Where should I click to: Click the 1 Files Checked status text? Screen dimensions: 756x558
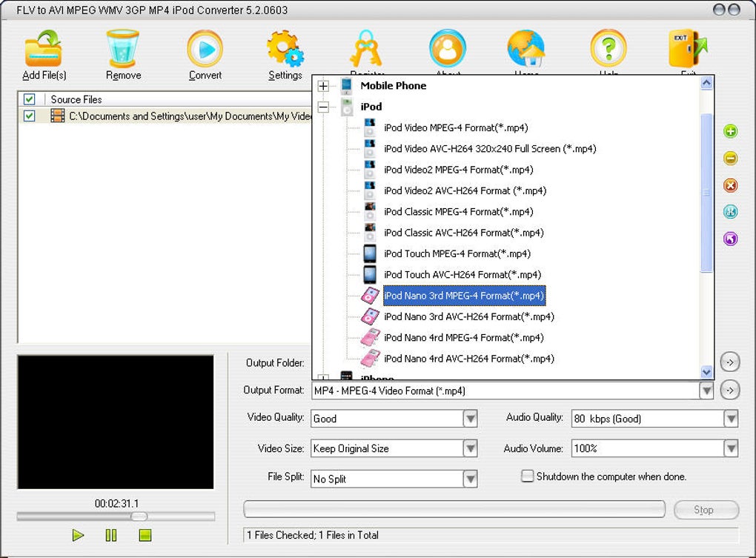[x=313, y=535]
